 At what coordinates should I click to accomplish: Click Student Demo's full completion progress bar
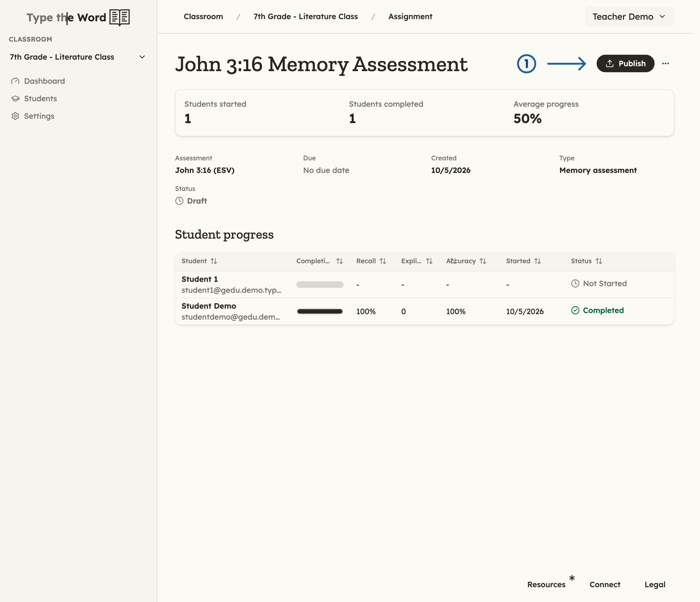click(x=320, y=311)
